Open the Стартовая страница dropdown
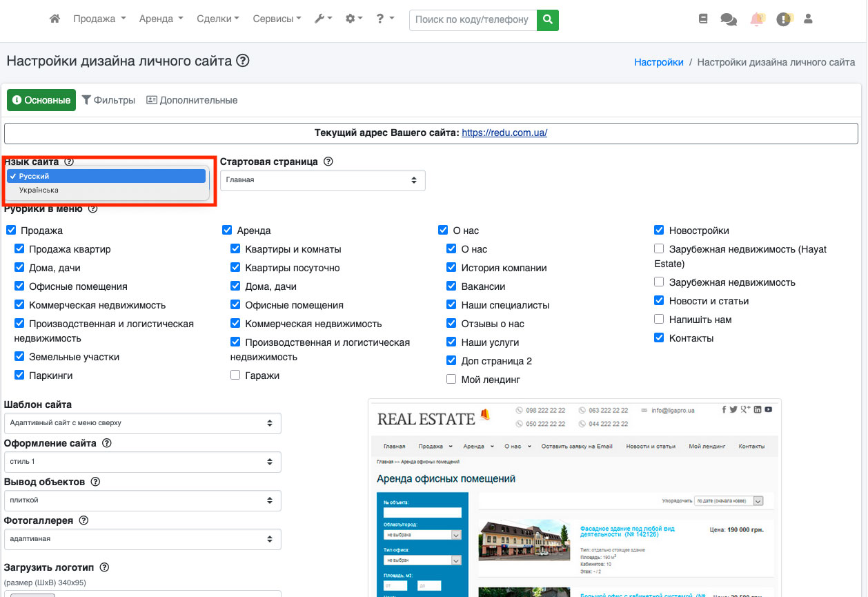 pos(322,180)
